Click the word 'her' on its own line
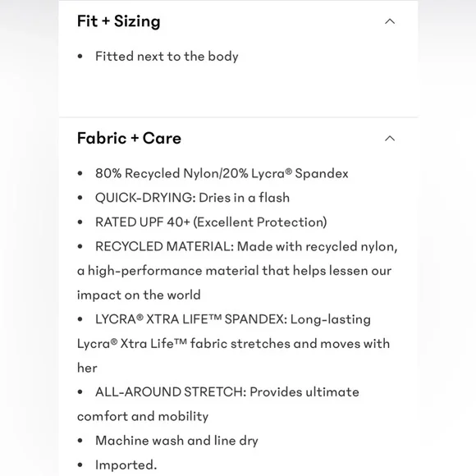 (87, 368)
